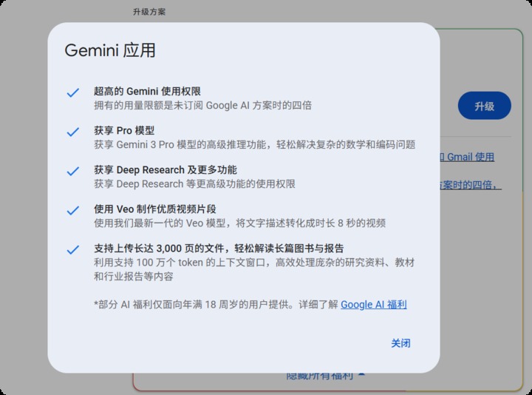Click the 升级方案 page heading
532x395 pixels.
[149, 12]
